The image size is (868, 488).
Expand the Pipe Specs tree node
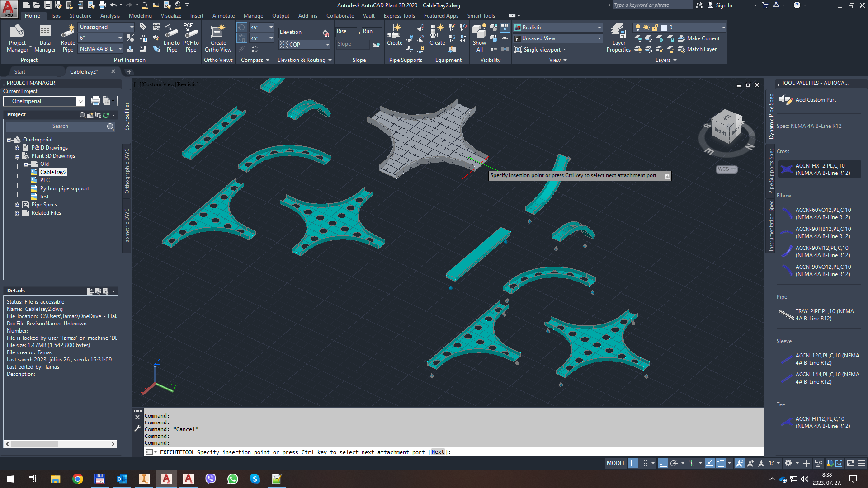click(17, 205)
